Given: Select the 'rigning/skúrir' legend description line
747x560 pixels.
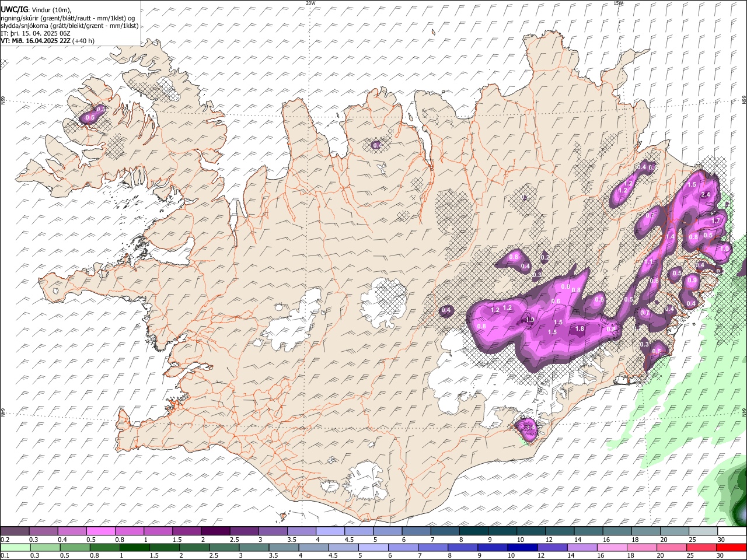Looking at the screenshot, I should (x=69, y=17).
